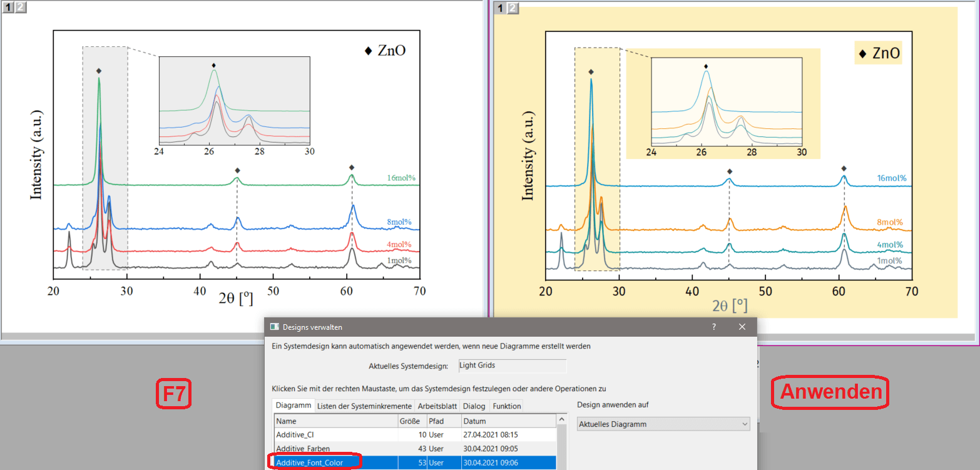Click the size value 43 in design list
The height and width of the screenshot is (470, 980).
point(422,448)
